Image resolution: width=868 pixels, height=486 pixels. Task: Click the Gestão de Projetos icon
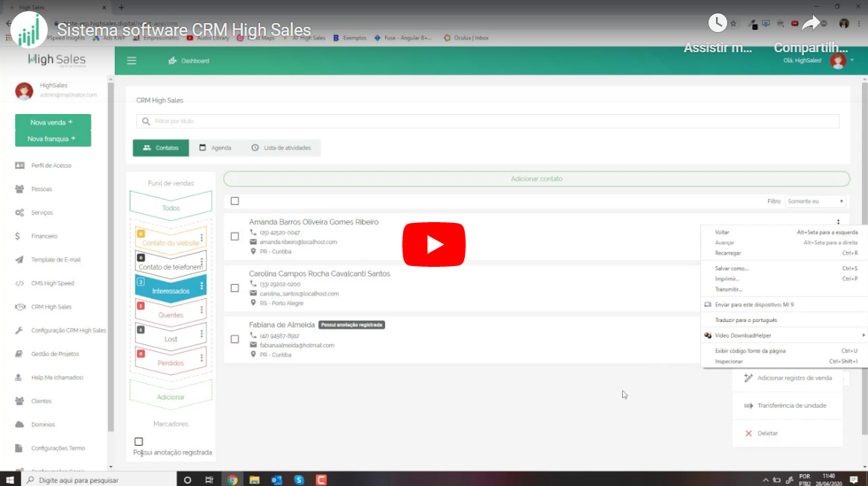19,354
